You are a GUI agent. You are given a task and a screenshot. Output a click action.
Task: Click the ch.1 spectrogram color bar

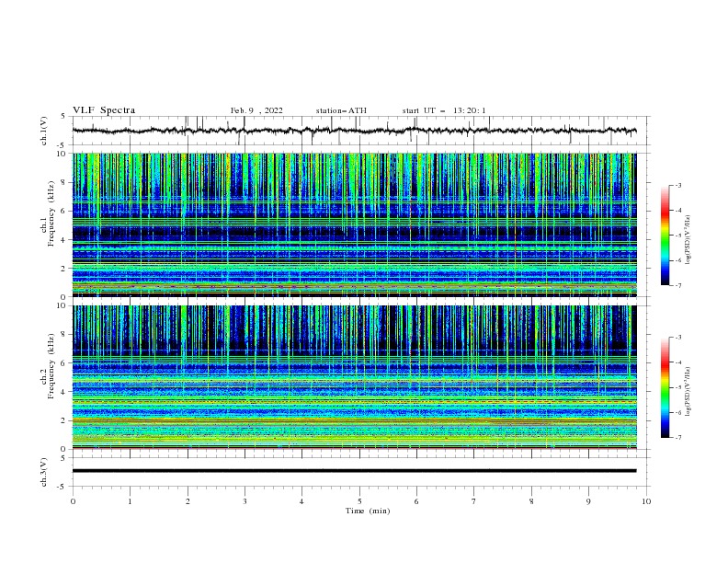click(665, 236)
